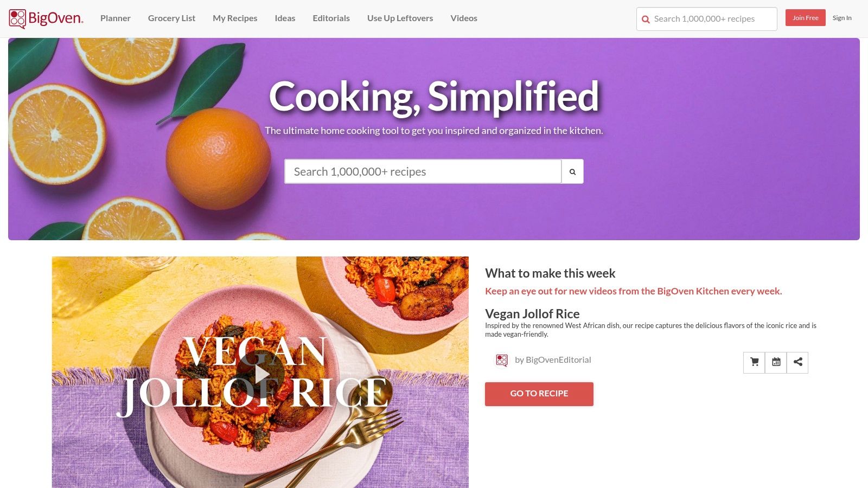Image resolution: width=868 pixels, height=488 pixels.
Task: Click the Sign In link
Action: pos(842,18)
